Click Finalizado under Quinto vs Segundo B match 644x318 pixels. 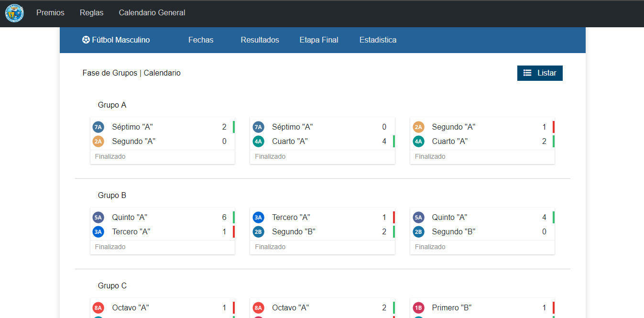point(430,247)
